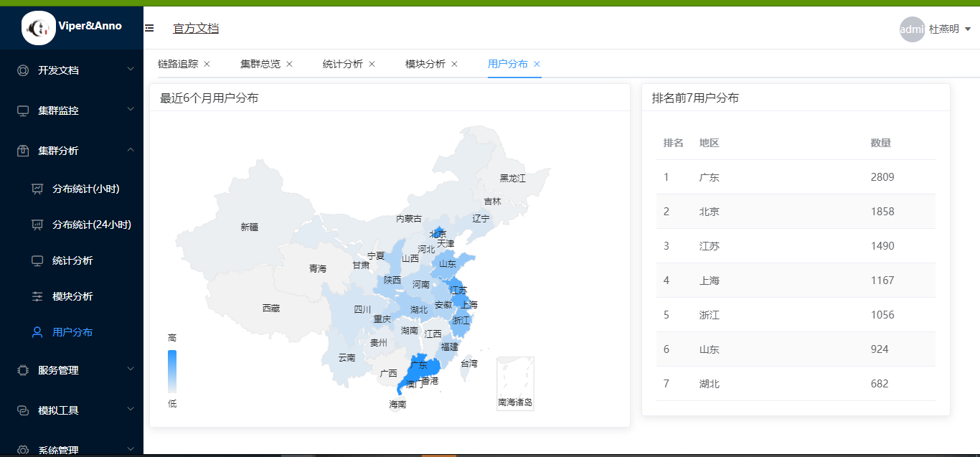Click the 地区 column header
The height and width of the screenshot is (457, 980).
tap(710, 143)
